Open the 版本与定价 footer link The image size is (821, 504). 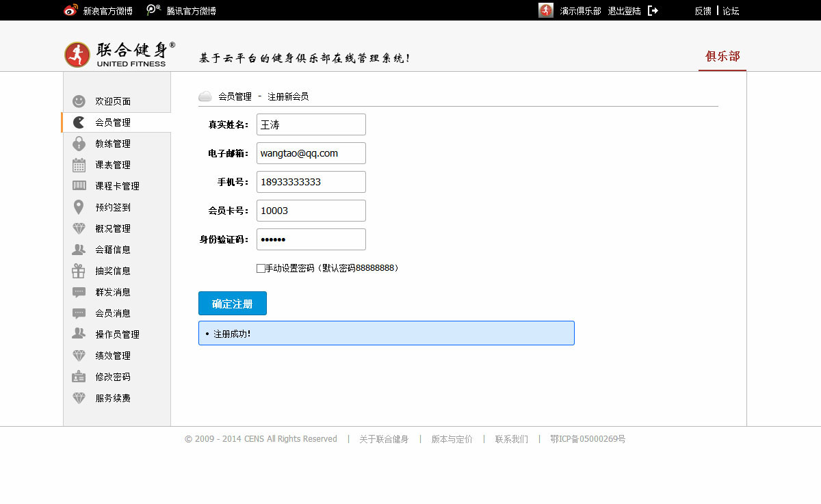click(452, 439)
